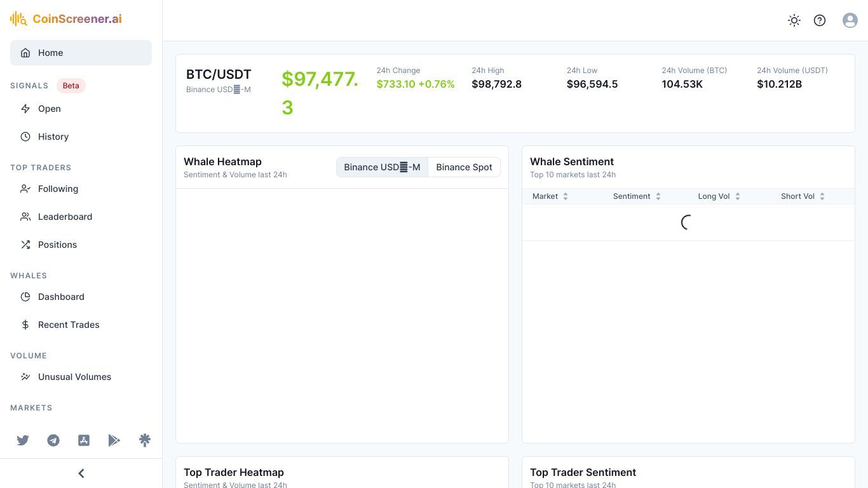This screenshot has height=488, width=868.
Task: Click the 24h change value $733.10 +0.76%
Action: (x=416, y=84)
